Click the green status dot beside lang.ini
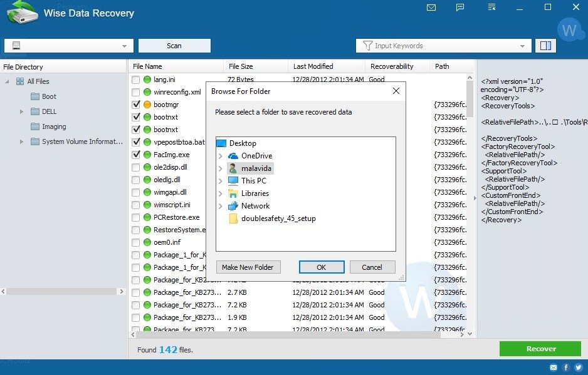Image resolution: width=588 pixels, height=375 pixels. pyautogui.click(x=147, y=80)
